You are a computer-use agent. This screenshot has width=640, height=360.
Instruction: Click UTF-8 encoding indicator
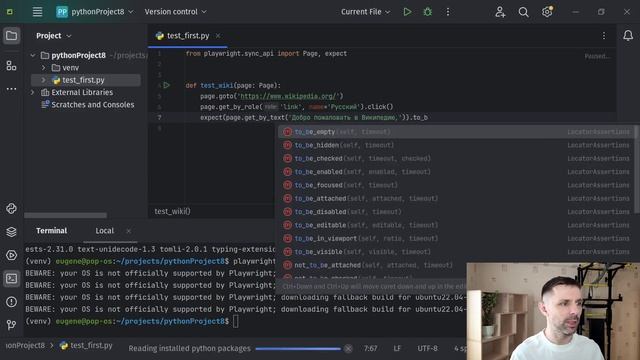click(427, 349)
